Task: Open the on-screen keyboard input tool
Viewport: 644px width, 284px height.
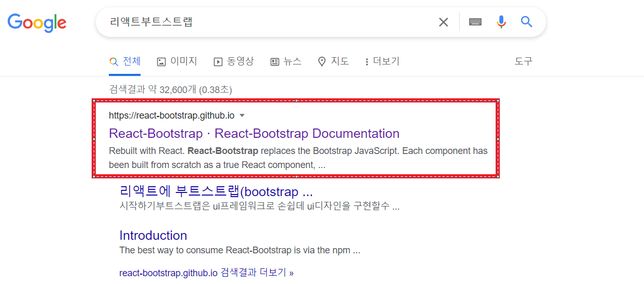Action: [x=475, y=22]
